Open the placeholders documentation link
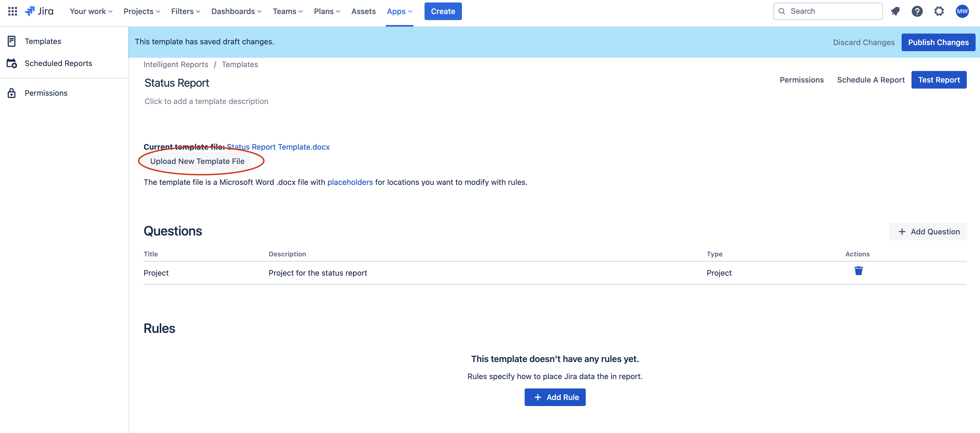The width and height of the screenshot is (980, 433). tap(350, 182)
